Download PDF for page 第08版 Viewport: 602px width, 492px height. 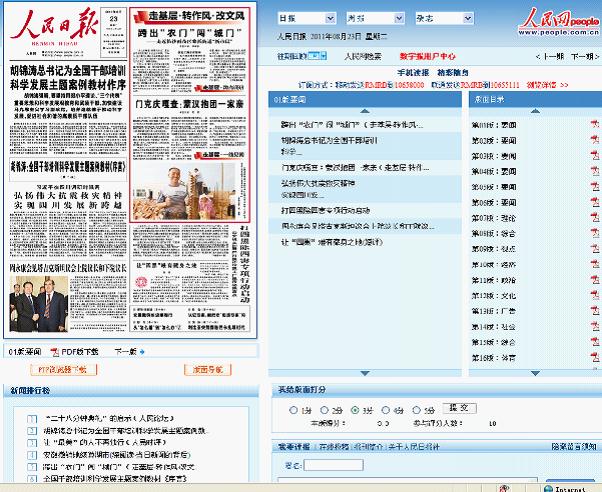click(595, 233)
